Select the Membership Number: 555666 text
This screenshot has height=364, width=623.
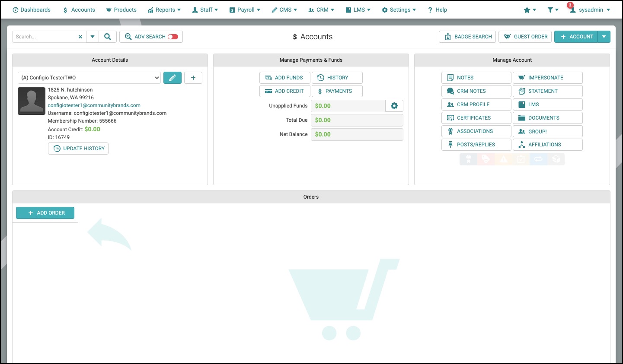pos(82,121)
